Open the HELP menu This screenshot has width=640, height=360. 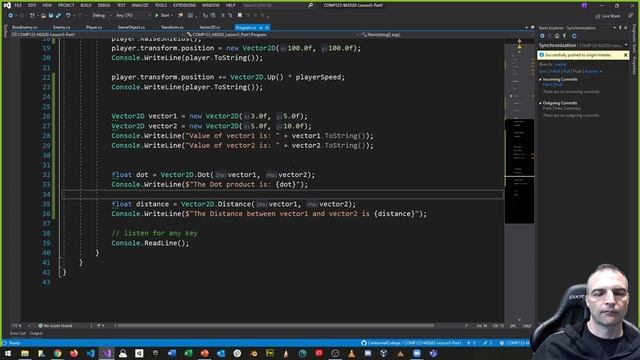click(231, 5)
